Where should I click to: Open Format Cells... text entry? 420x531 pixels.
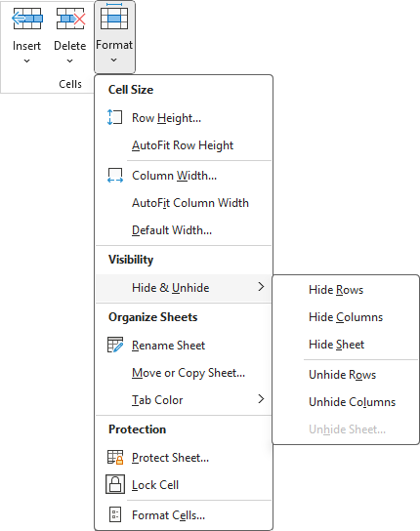[168, 515]
